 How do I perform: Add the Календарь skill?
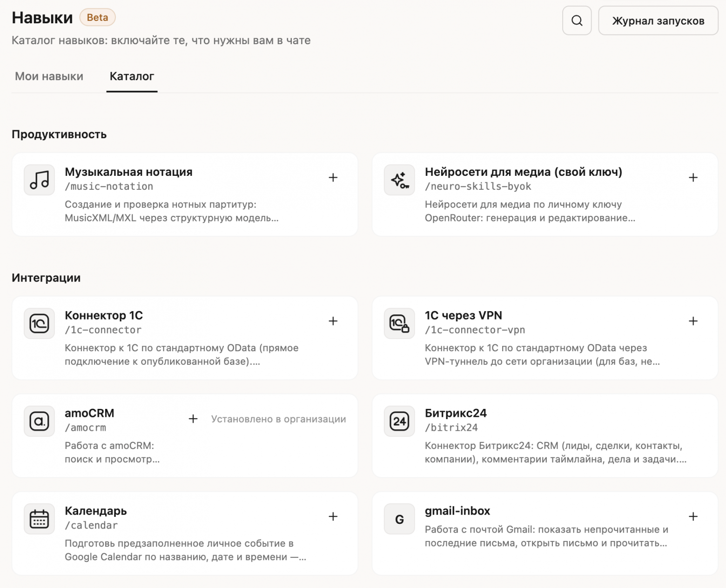[x=333, y=516]
